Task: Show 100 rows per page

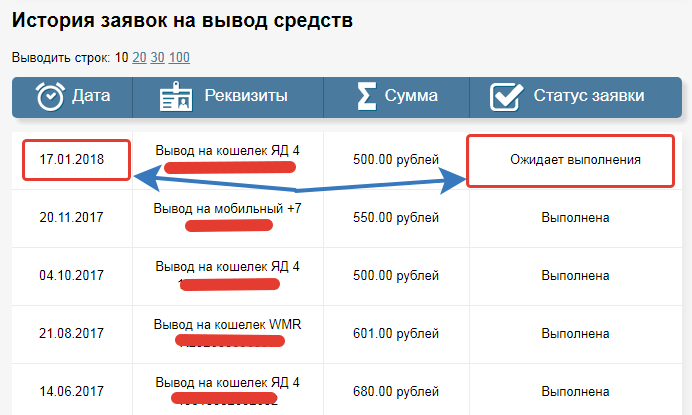Action: point(179,57)
